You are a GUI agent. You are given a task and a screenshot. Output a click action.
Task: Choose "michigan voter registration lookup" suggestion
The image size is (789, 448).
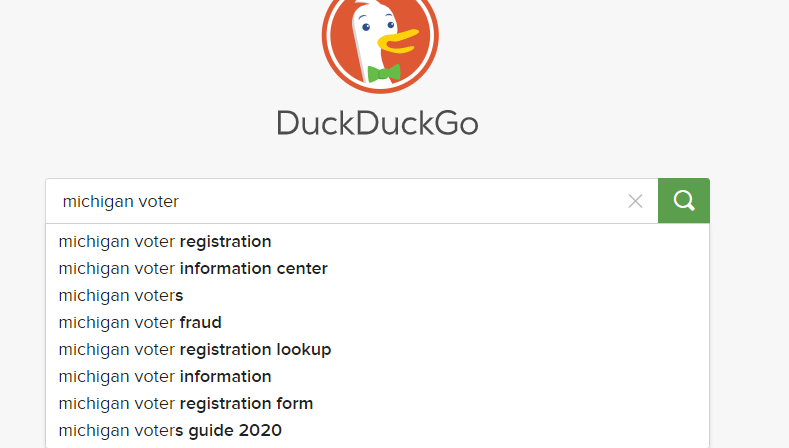click(377, 350)
